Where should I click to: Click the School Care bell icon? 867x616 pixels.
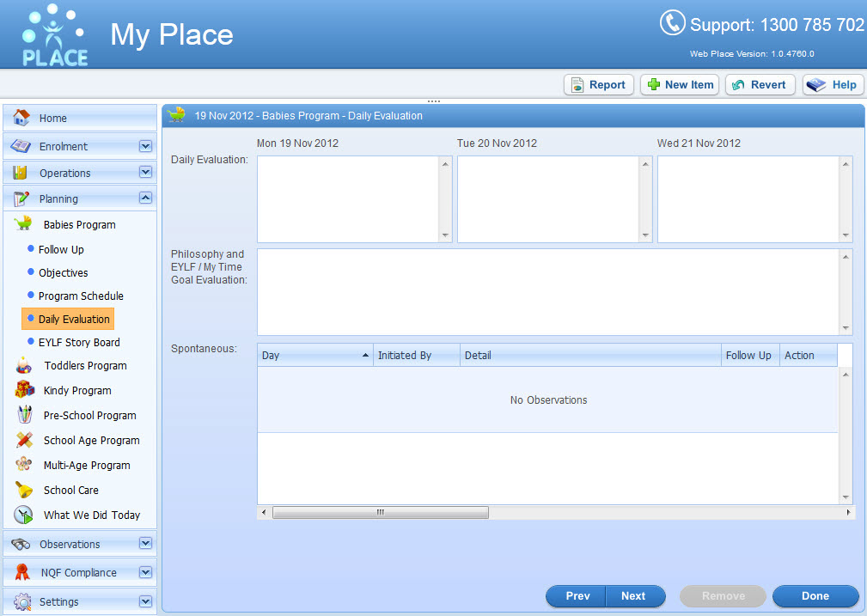pos(24,490)
